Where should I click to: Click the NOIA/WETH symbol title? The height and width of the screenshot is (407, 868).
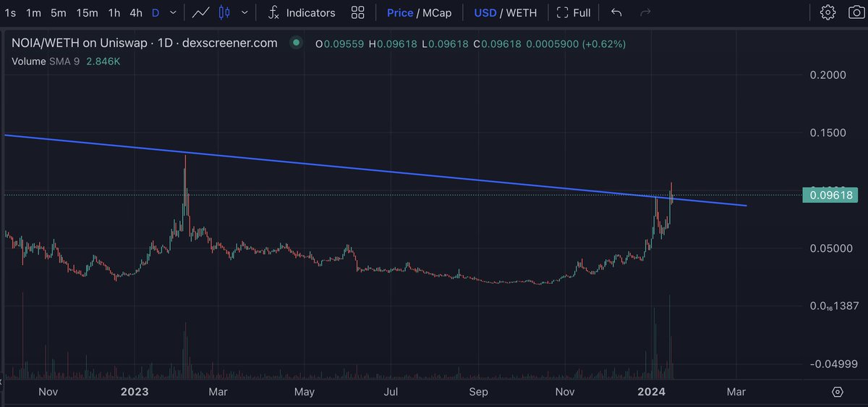click(x=145, y=43)
